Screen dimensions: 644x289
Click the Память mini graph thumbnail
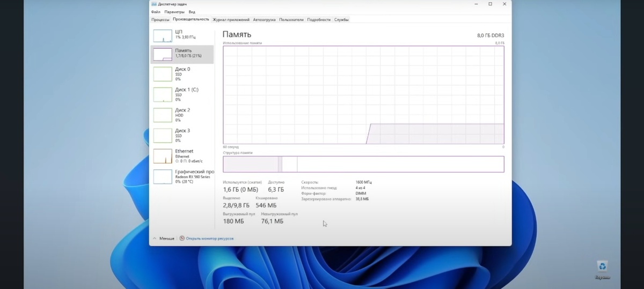click(x=163, y=54)
